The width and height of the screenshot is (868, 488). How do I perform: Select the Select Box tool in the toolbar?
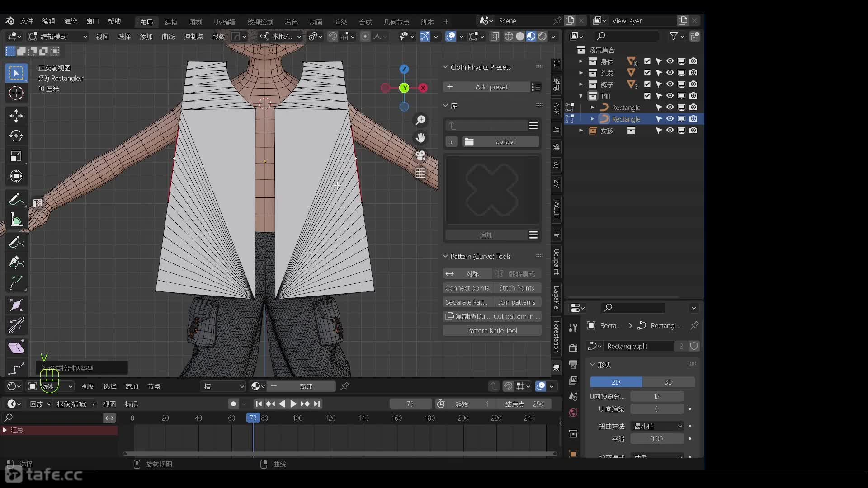[16, 73]
